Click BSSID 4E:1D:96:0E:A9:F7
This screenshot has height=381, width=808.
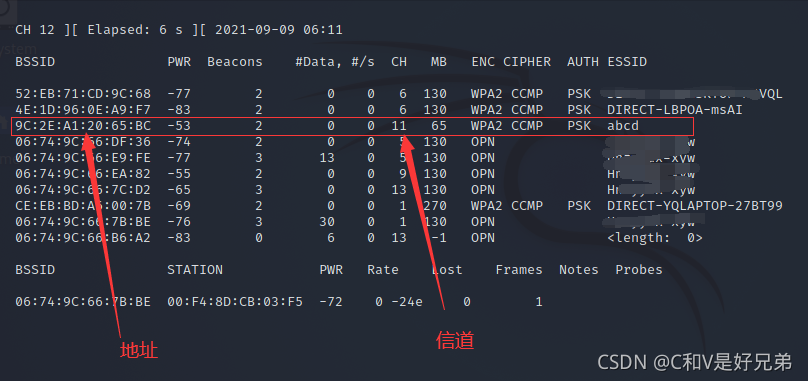click(83, 110)
